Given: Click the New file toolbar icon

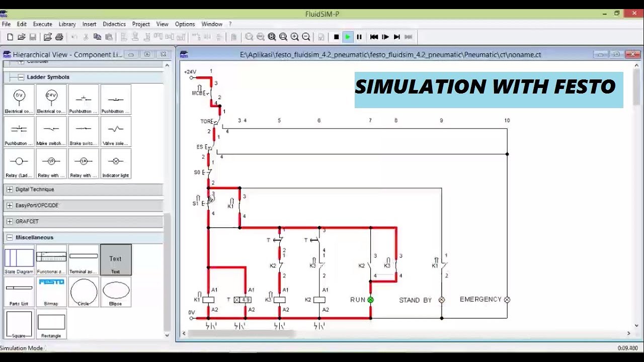Looking at the screenshot, I should (x=10, y=37).
